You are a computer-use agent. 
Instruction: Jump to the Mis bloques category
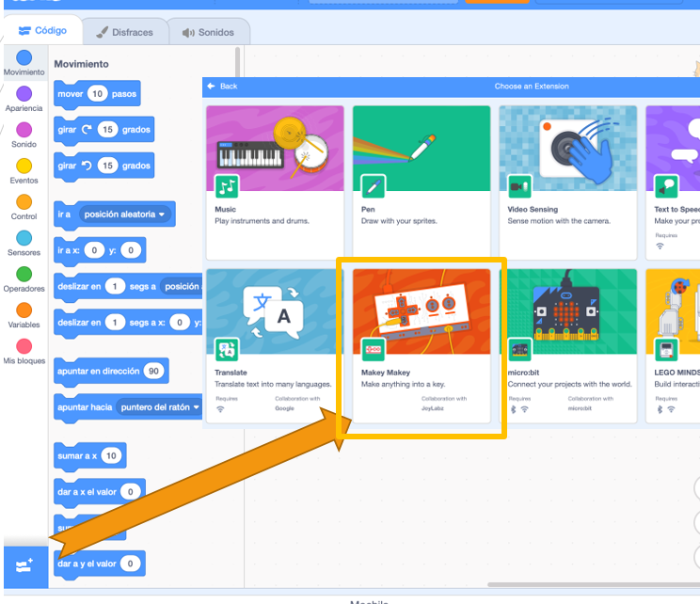tap(24, 352)
